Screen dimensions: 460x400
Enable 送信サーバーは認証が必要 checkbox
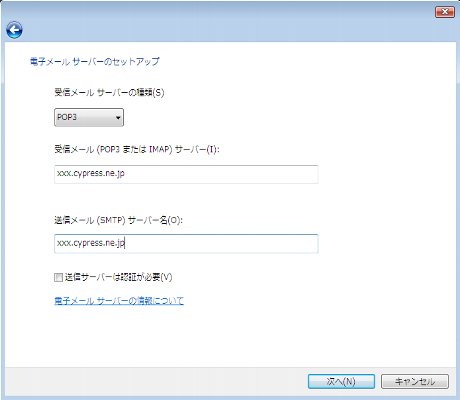coord(58,277)
